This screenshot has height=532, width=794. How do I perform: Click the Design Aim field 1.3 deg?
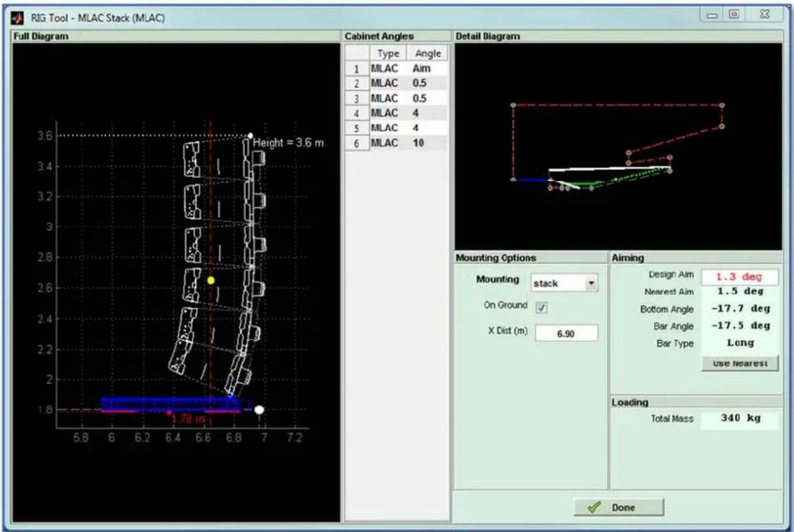click(x=740, y=277)
